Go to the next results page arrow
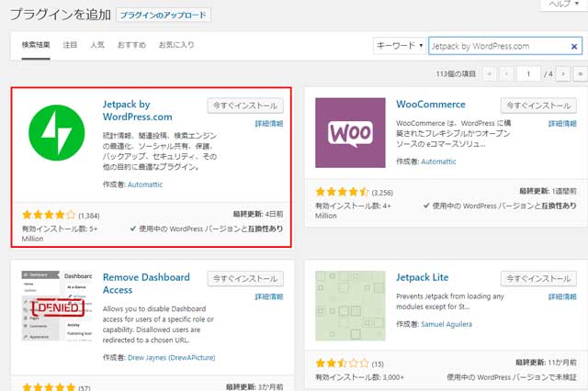The width and height of the screenshot is (588, 391). coord(563,73)
